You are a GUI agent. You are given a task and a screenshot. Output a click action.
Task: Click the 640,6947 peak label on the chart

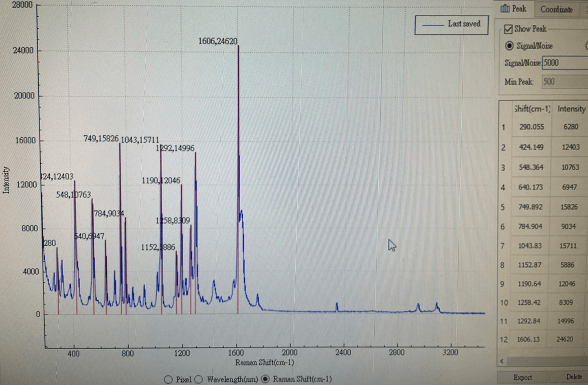pyautogui.click(x=89, y=236)
